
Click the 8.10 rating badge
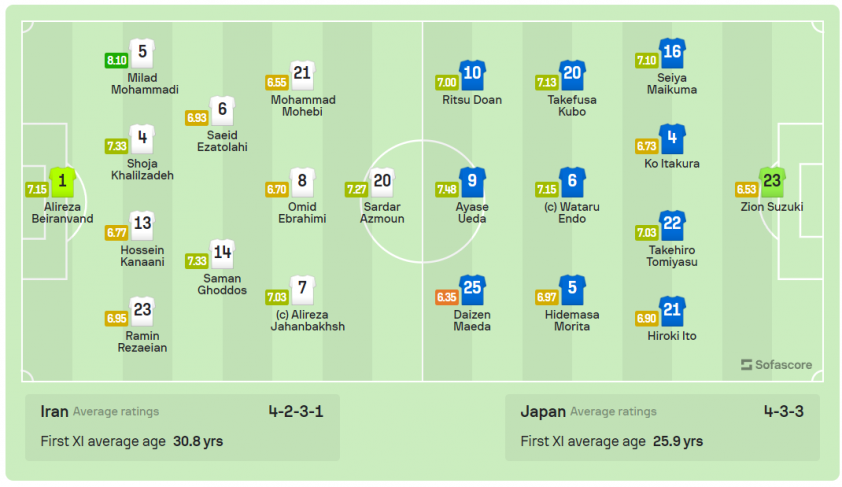point(116,60)
